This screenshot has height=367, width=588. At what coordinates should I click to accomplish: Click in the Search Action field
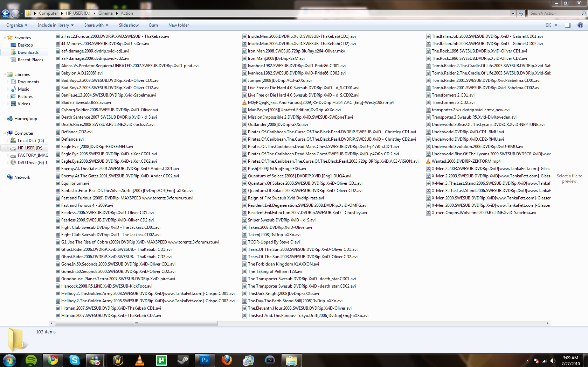(x=555, y=13)
